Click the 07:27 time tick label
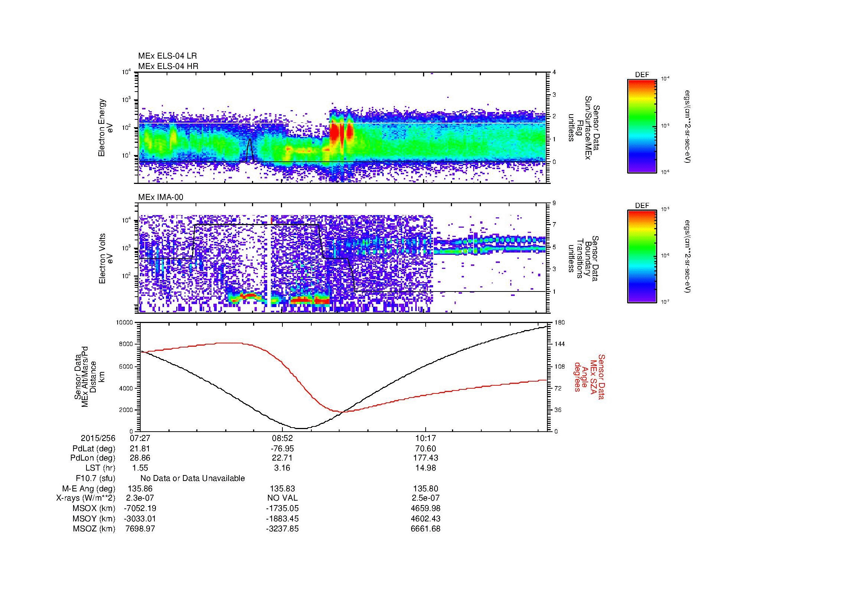868x613 pixels. 140,438
